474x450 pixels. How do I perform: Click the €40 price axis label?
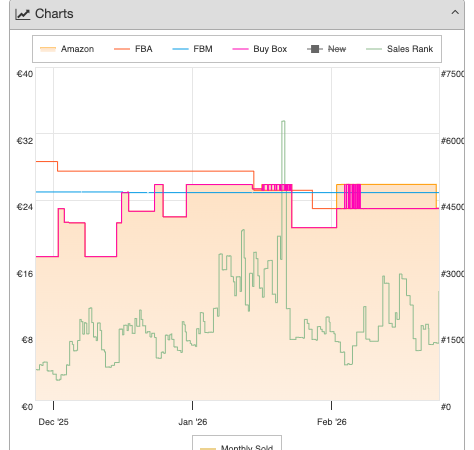(25, 74)
